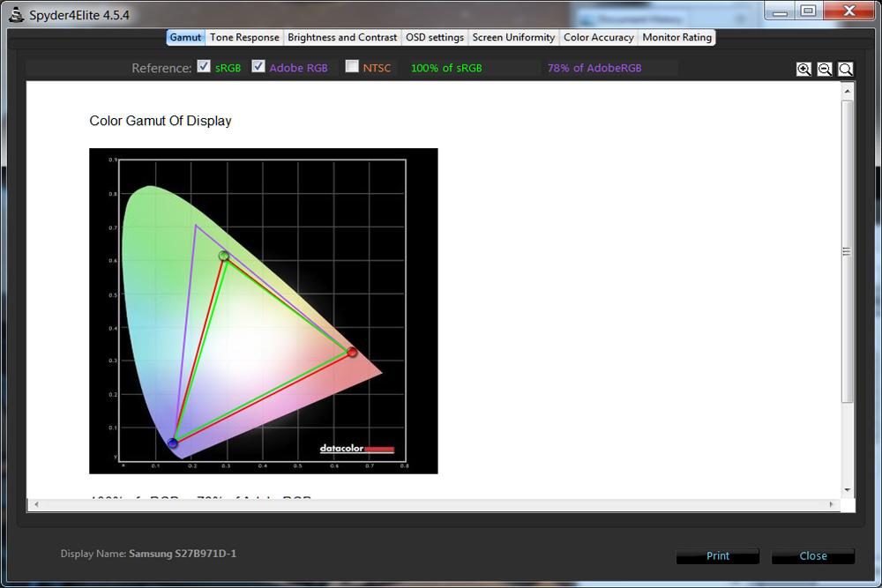This screenshot has width=882, height=588.
Task: Switch to the Color Accuracy tab
Action: [599, 37]
